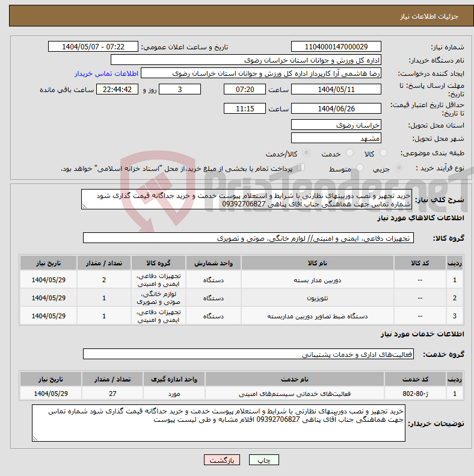Image resolution: width=474 pixels, height=476 pixels.
Task: Click the validity time field 11:15
Action: coord(245,108)
